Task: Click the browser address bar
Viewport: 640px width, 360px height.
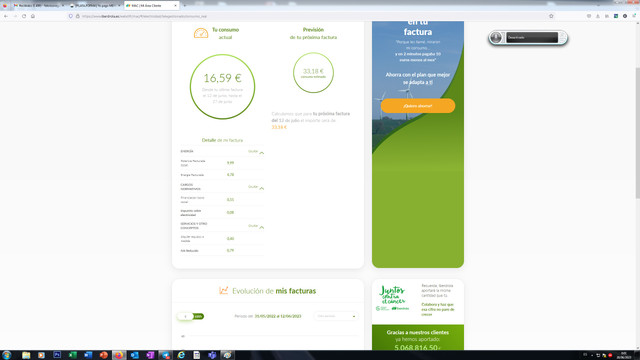Action: point(310,16)
